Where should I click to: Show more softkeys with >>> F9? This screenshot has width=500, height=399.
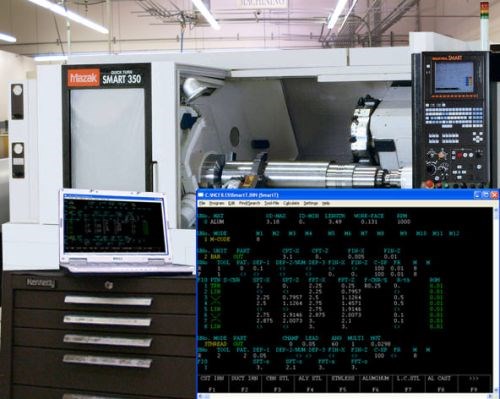coord(474,383)
